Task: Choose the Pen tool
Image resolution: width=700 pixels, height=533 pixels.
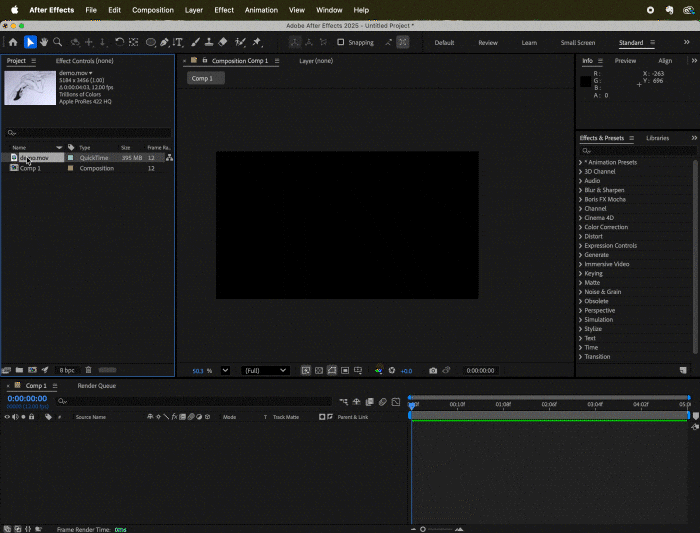Action: [x=165, y=42]
